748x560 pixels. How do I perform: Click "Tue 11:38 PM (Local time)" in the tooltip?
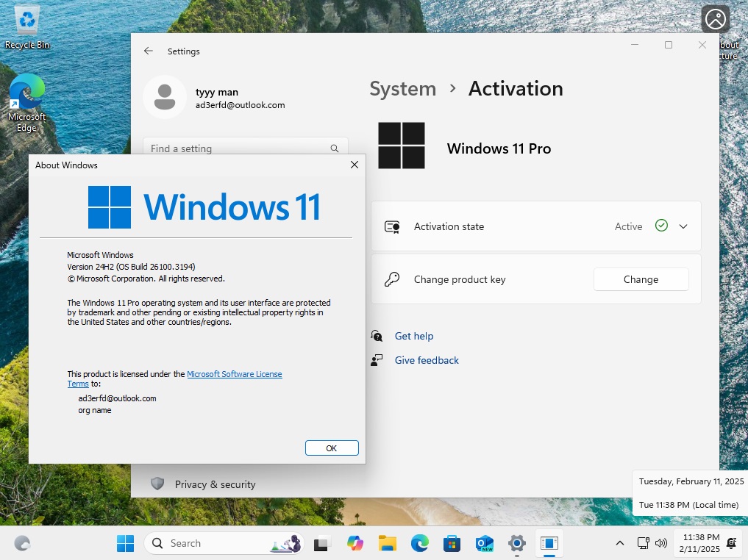[688, 505]
